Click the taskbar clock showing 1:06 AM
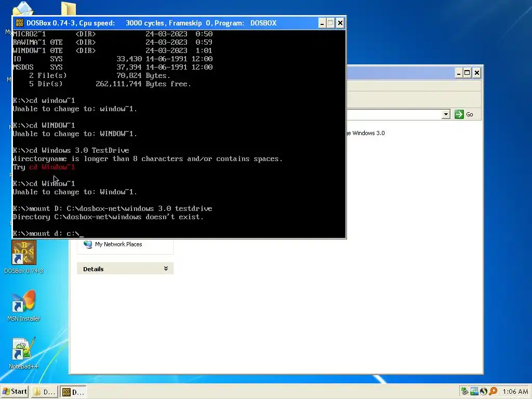 click(515, 392)
